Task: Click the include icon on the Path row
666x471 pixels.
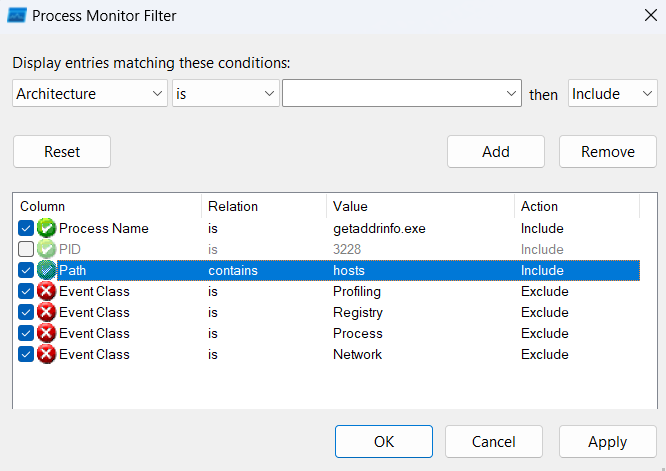Action: (46, 270)
